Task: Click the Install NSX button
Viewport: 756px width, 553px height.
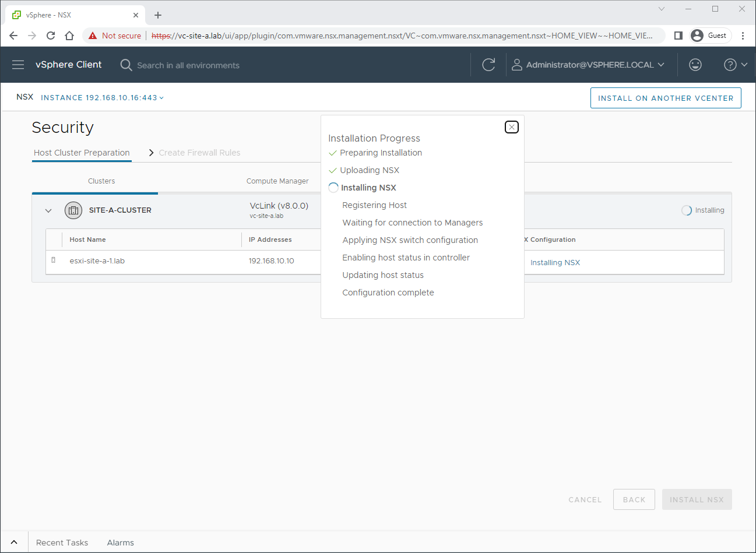Action: (697, 499)
